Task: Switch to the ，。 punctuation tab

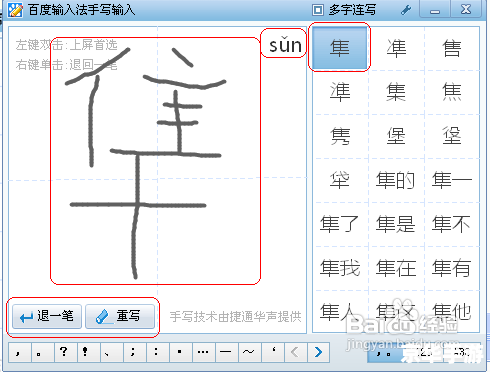Action: [x=385, y=353]
